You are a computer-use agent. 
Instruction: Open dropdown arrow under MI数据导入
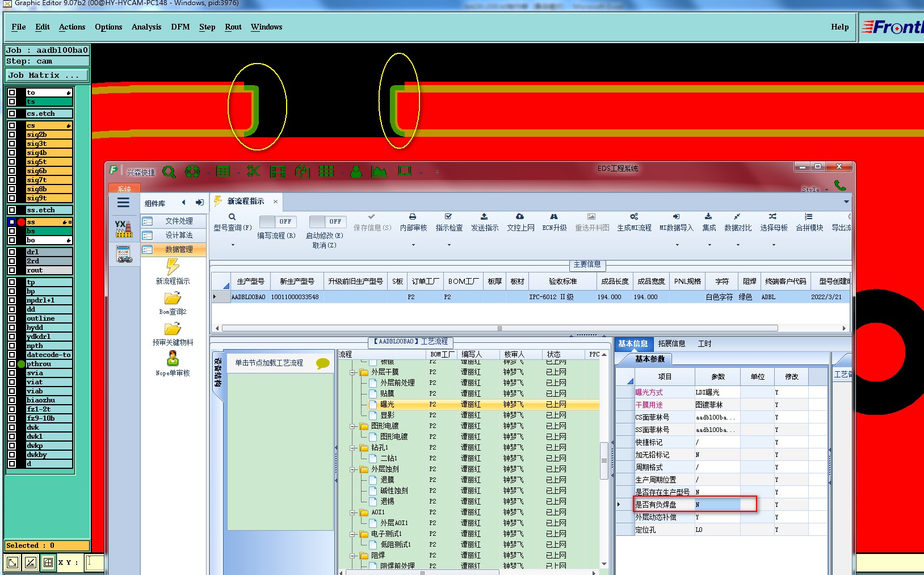click(x=677, y=245)
